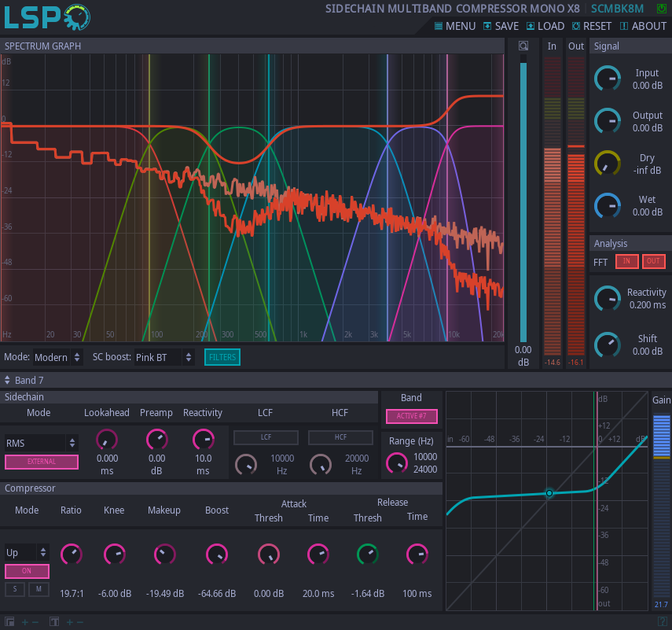672x630 pixels.
Task: Click the sidechain Reactivity knob at 10.0 ms
Action: tap(203, 440)
